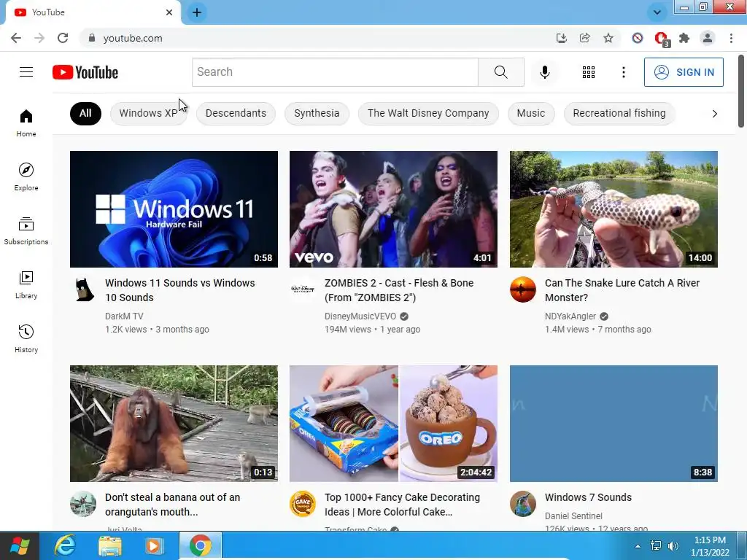Image resolution: width=747 pixels, height=560 pixels.
Task: Click the browser back arrow
Action: click(x=16, y=38)
